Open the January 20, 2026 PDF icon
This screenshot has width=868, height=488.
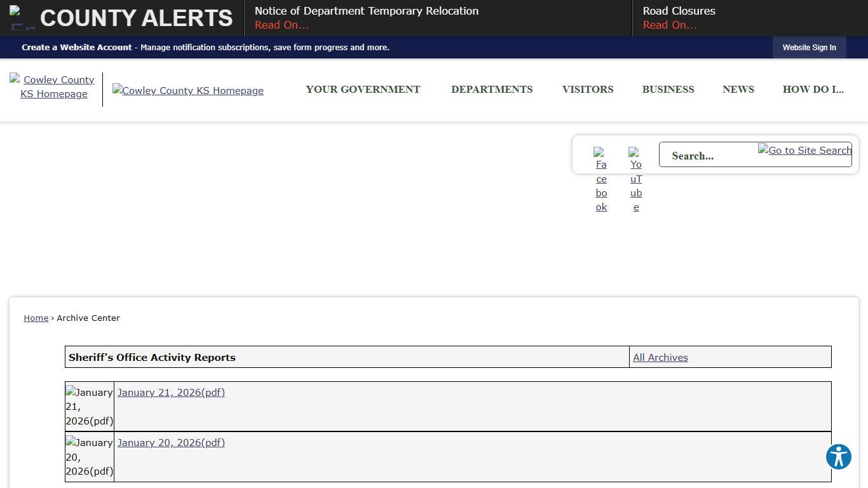[89, 457]
